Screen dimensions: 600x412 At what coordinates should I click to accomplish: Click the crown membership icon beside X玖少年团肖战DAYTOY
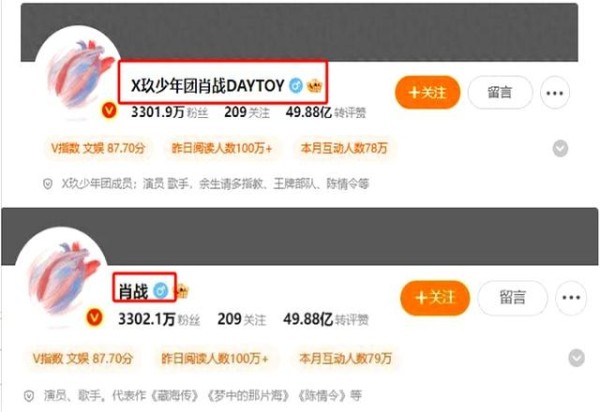coord(315,86)
